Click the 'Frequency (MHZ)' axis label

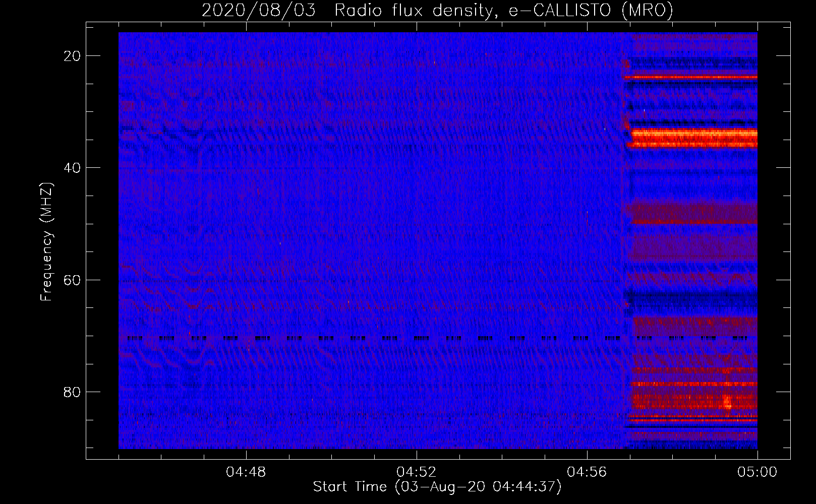pyautogui.click(x=46, y=242)
